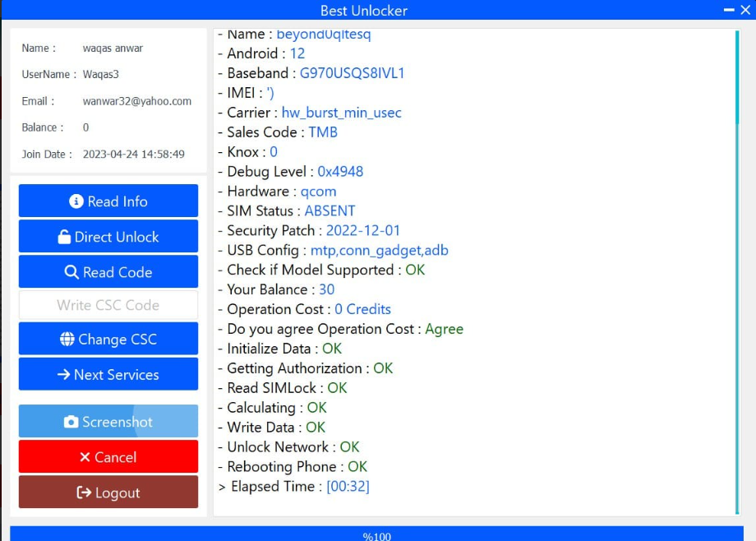
Task: Click the Read SIMLock OK status
Action: [337, 388]
